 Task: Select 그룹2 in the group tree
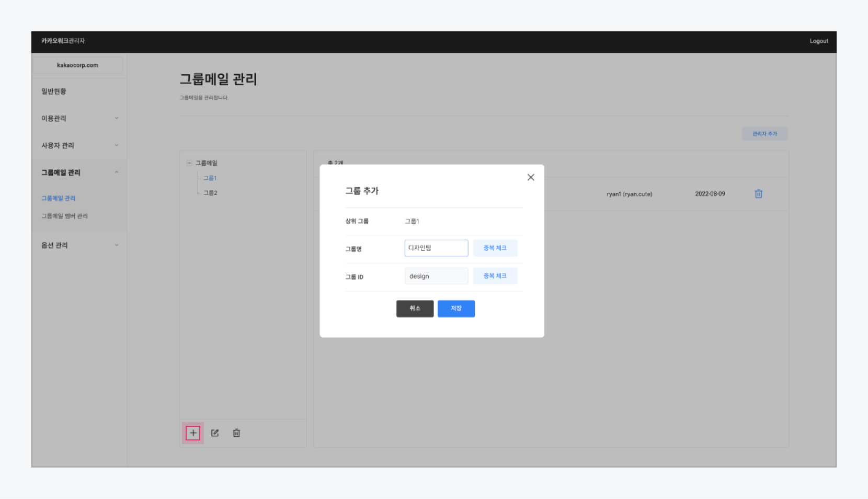click(x=210, y=193)
